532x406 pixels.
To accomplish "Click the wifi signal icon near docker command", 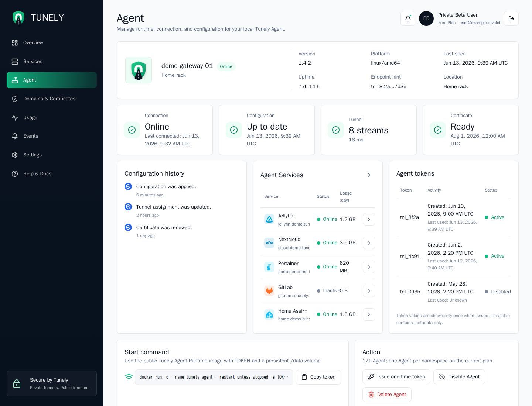I will click(129, 377).
